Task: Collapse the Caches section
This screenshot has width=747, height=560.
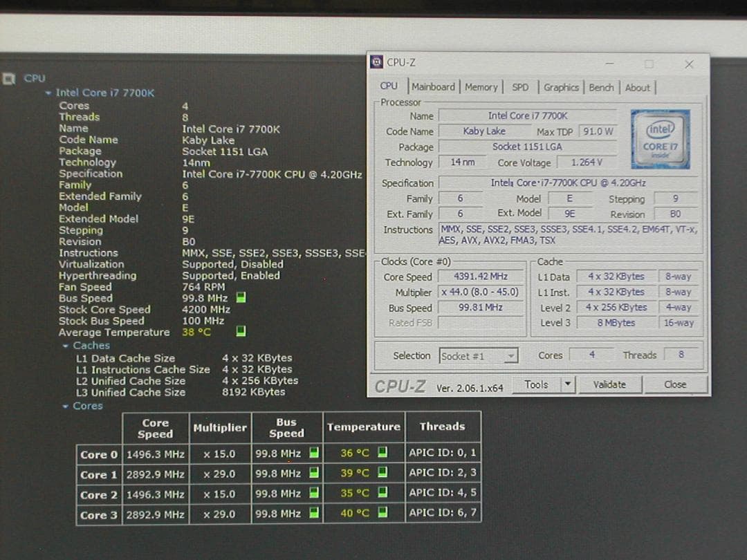Action: point(66,345)
